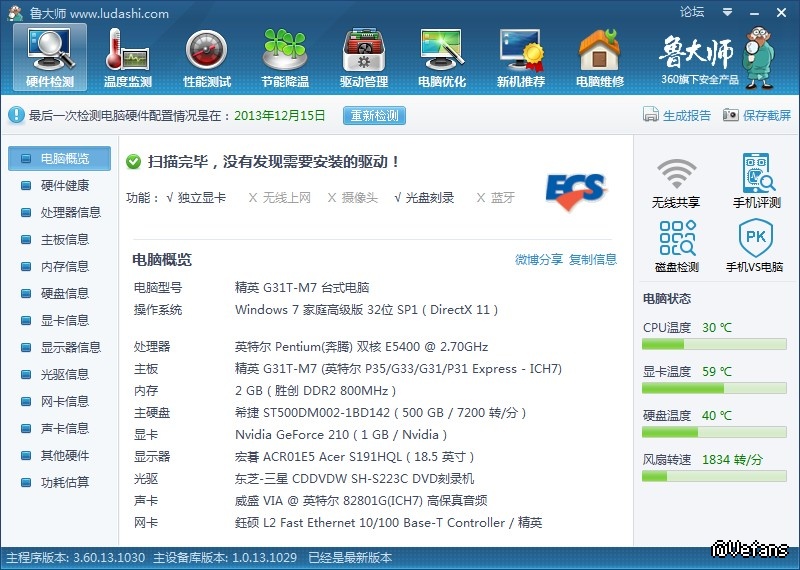Click the 保存截屏 camera icon
The height and width of the screenshot is (570, 800).
pos(731,115)
